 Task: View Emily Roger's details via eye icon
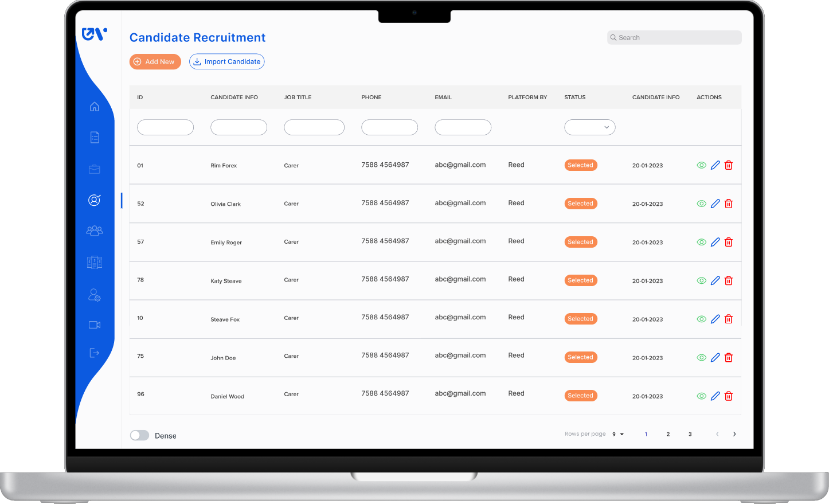tap(701, 242)
